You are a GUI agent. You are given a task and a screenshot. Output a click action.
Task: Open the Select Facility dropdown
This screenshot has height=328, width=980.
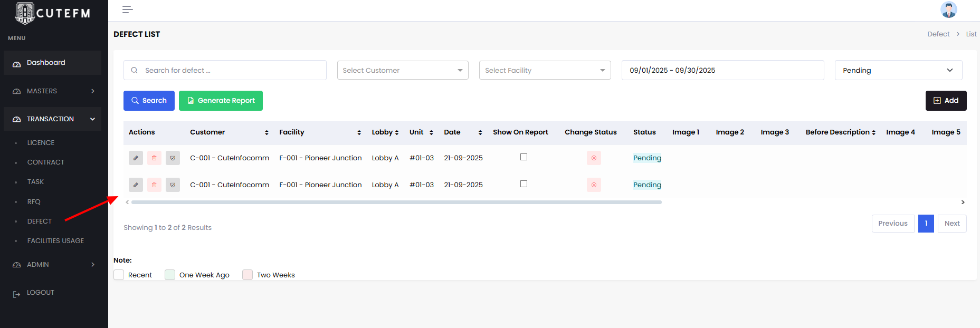[545, 70]
